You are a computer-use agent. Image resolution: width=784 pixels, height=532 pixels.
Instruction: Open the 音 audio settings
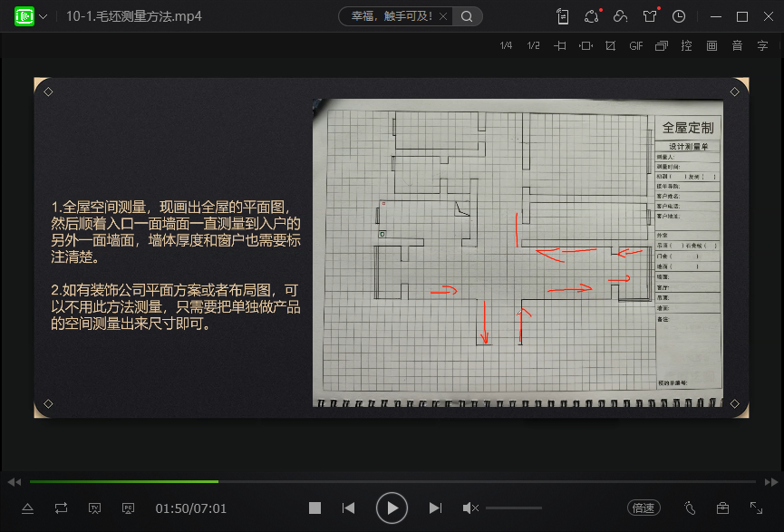737,46
